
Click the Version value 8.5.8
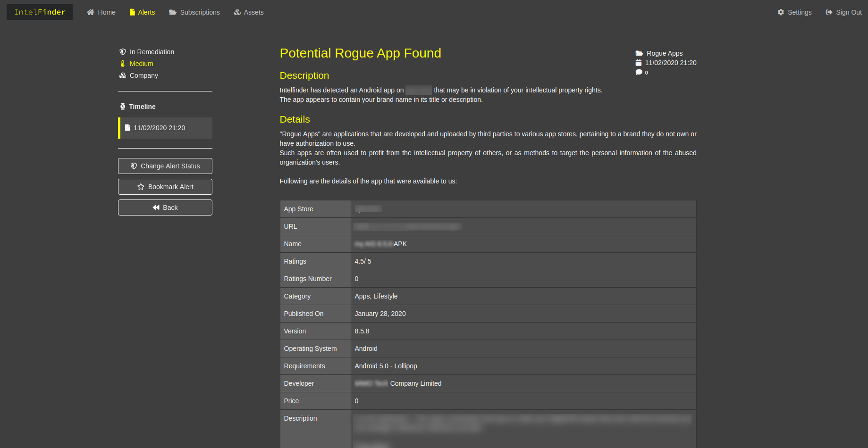(x=362, y=331)
